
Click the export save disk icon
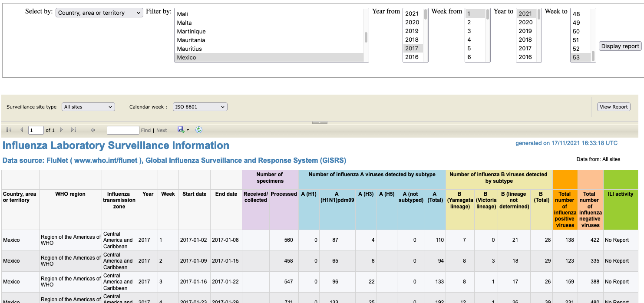(181, 130)
